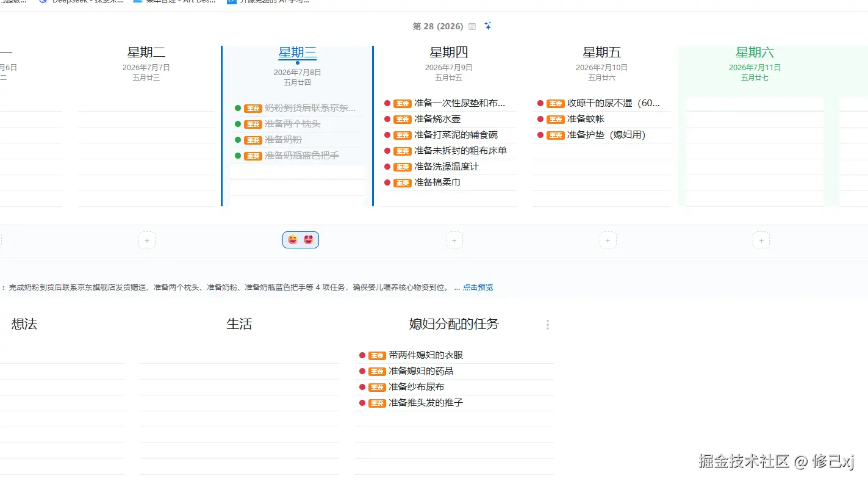
Task: Open task 准备一次性尿垫和布
Action: [x=459, y=103]
